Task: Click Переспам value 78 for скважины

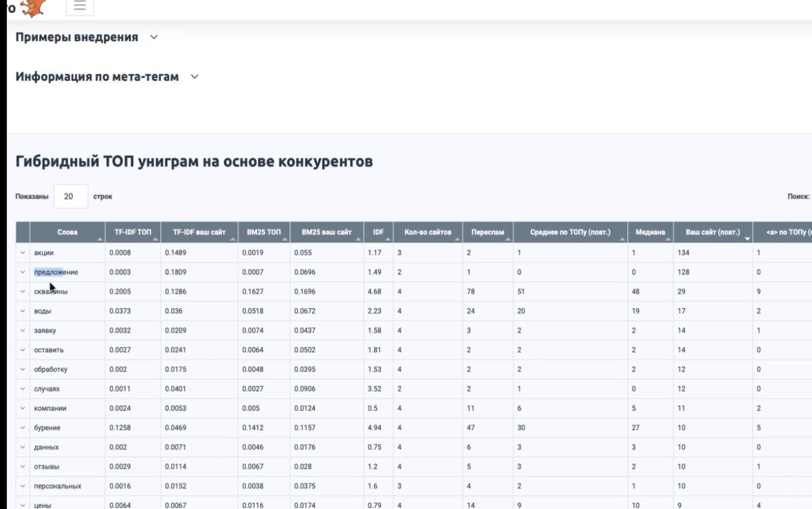Action: (x=471, y=291)
